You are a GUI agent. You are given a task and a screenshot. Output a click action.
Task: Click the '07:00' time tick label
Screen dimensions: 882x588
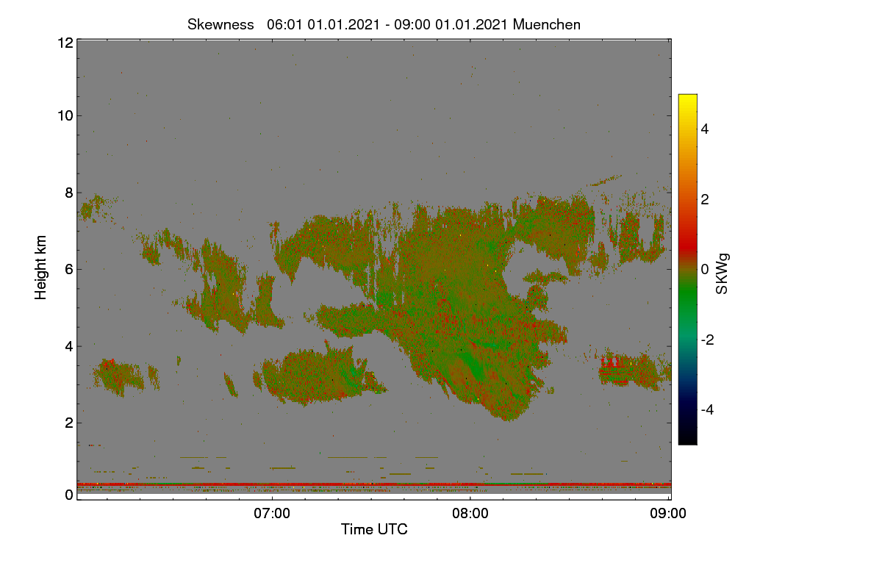272,513
